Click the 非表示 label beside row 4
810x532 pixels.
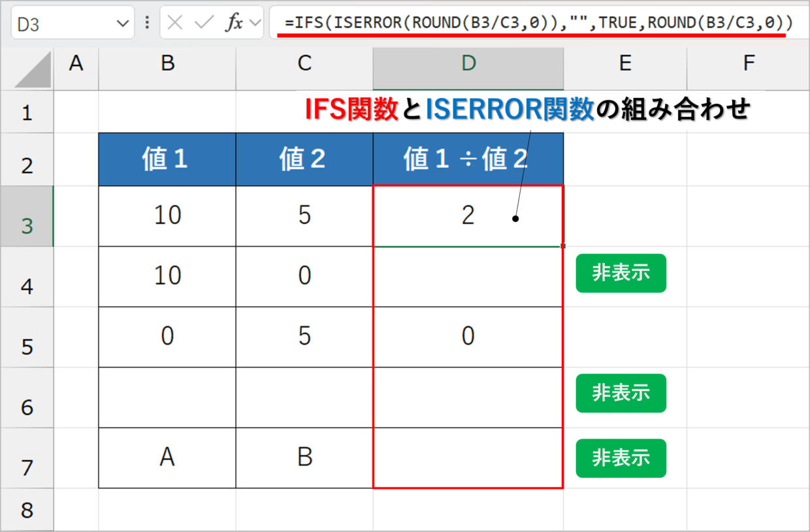(621, 273)
